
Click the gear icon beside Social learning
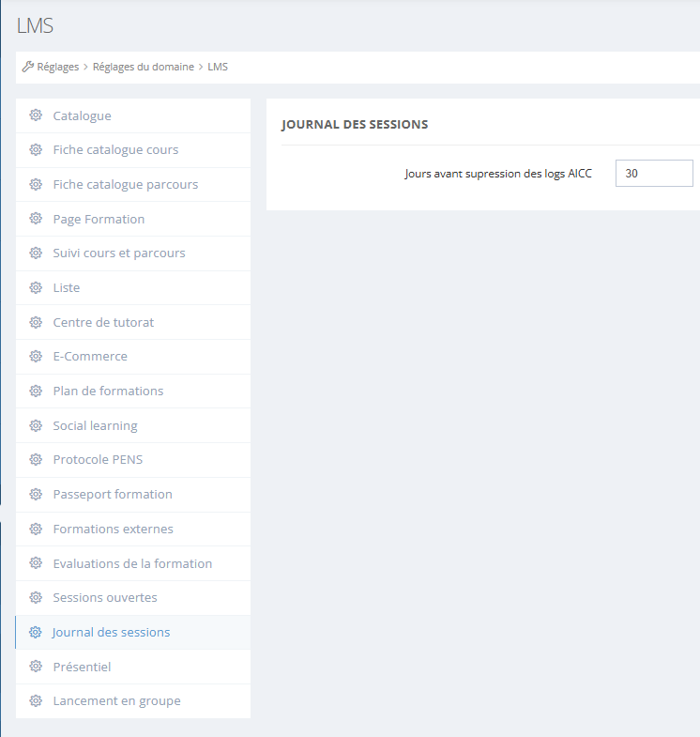(36, 425)
